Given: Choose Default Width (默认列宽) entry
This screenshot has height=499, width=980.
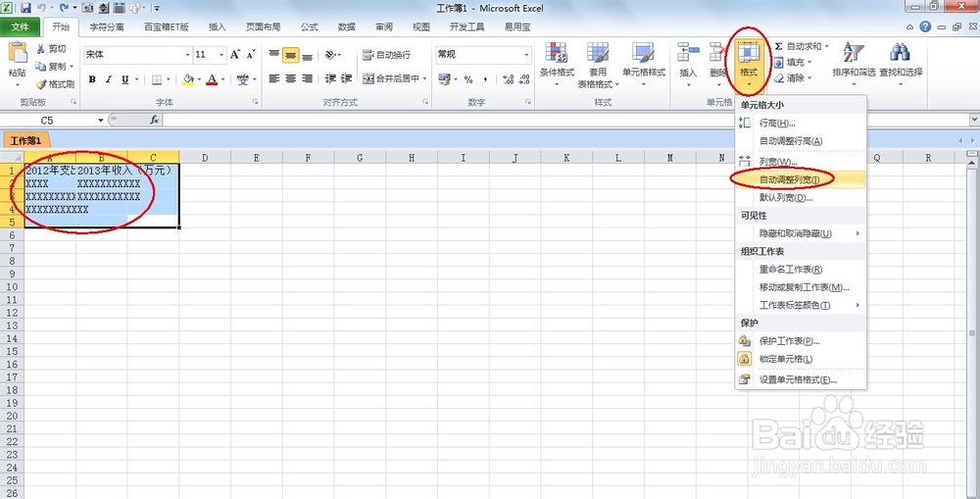Looking at the screenshot, I should point(801,198).
